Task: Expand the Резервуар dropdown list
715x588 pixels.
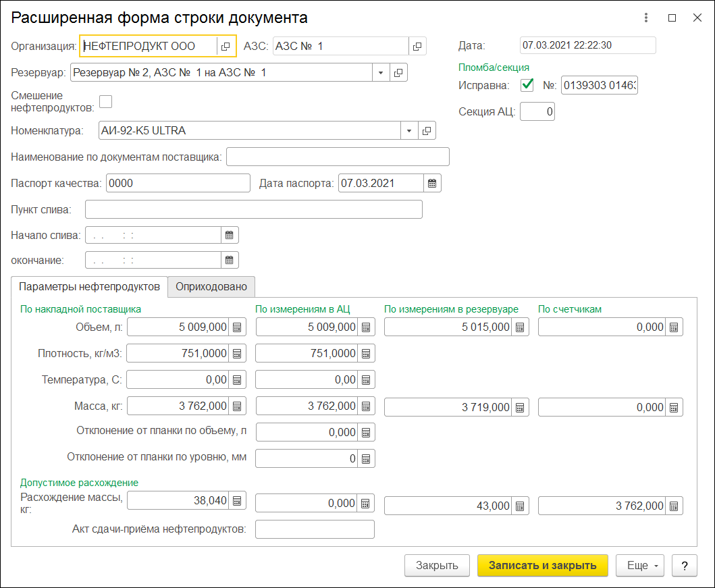Action: pyautogui.click(x=380, y=72)
